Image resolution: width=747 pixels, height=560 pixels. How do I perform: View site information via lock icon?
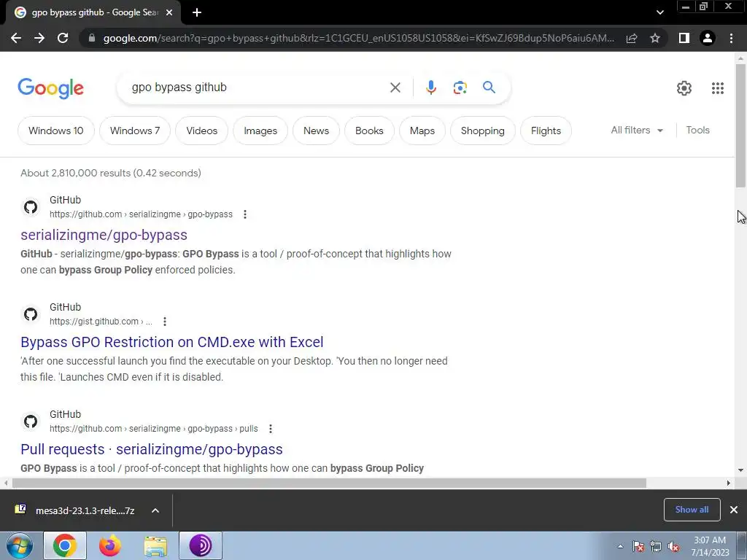[x=92, y=38]
